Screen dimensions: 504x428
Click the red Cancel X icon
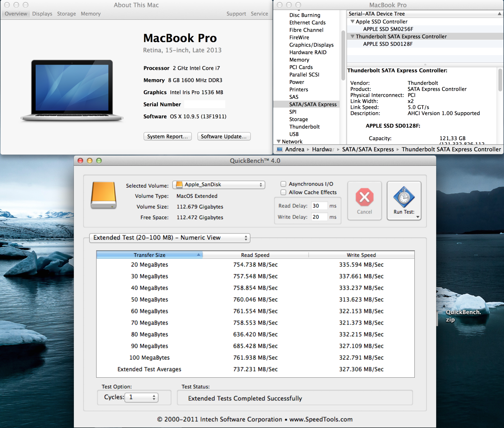[x=364, y=197]
